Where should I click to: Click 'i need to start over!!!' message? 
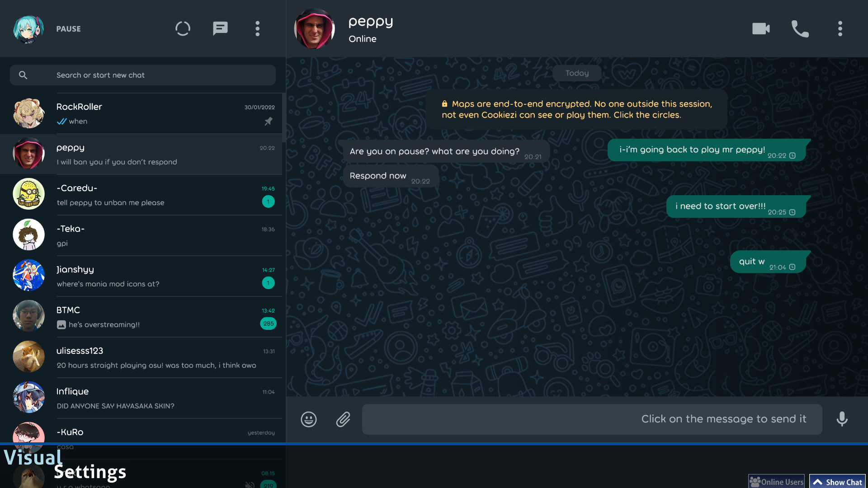coord(737,206)
